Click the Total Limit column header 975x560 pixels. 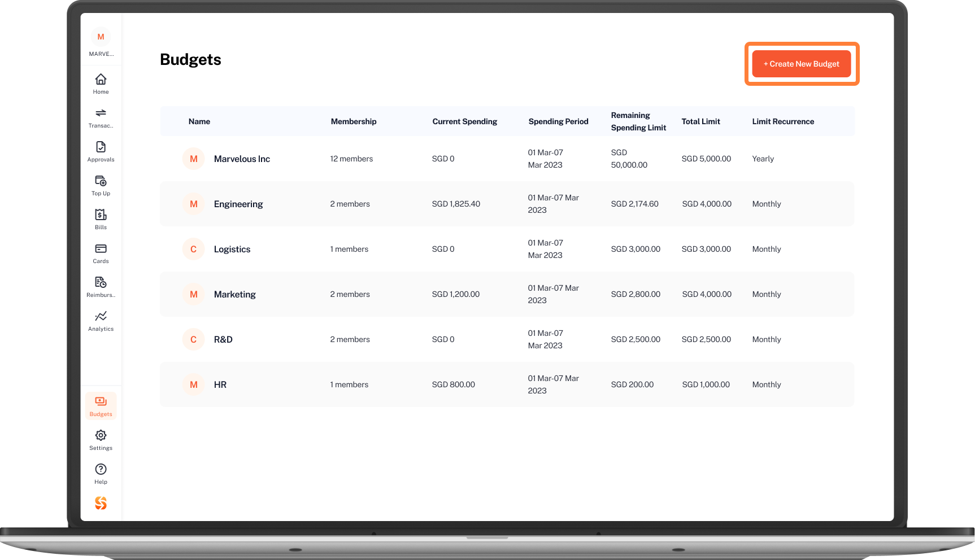[x=700, y=121]
